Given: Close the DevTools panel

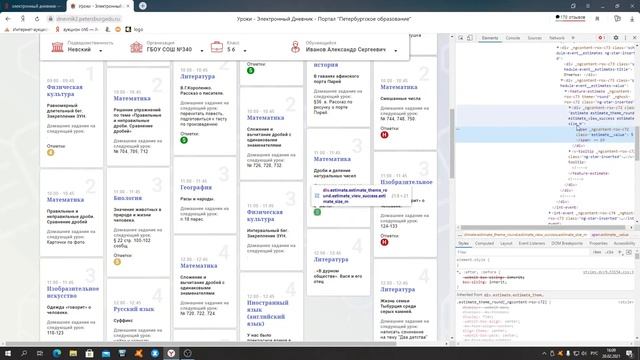Looking at the screenshot, I should pyautogui.click(x=634, y=38).
